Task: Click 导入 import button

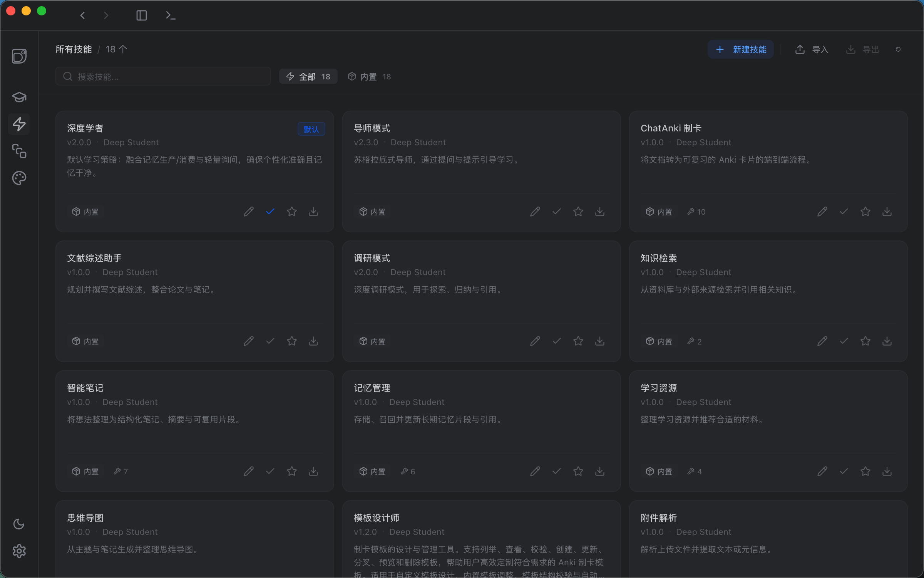Action: click(812, 49)
